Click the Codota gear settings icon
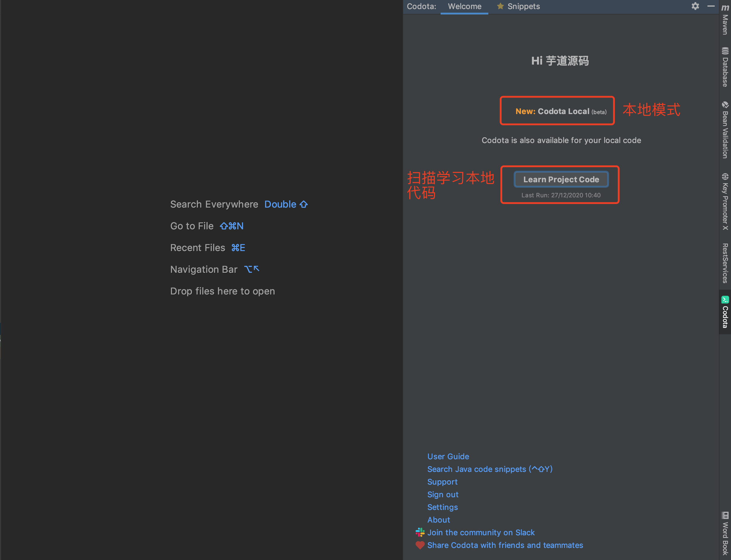The image size is (731, 560). click(x=695, y=6)
